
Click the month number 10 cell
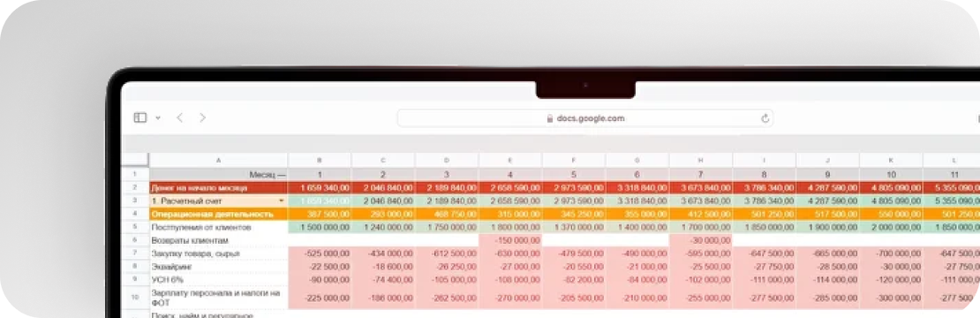(x=891, y=174)
